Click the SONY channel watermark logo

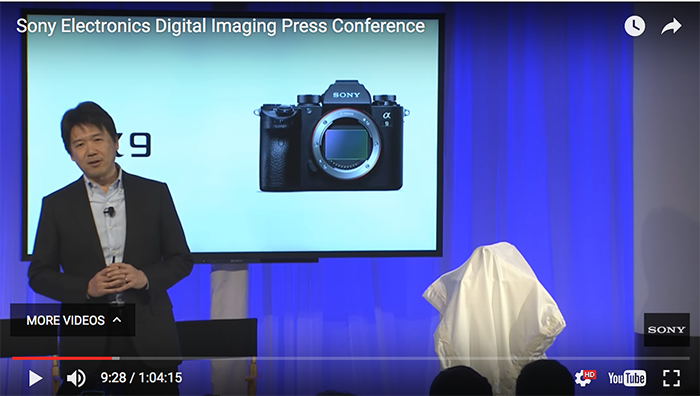666,330
